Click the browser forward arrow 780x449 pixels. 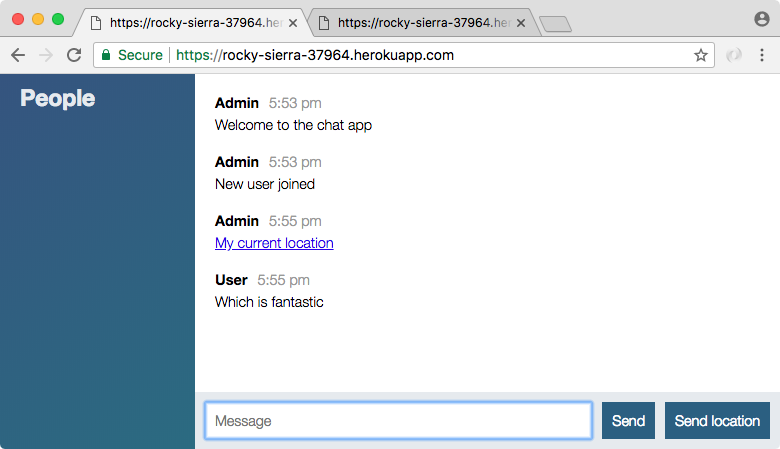(x=46, y=55)
